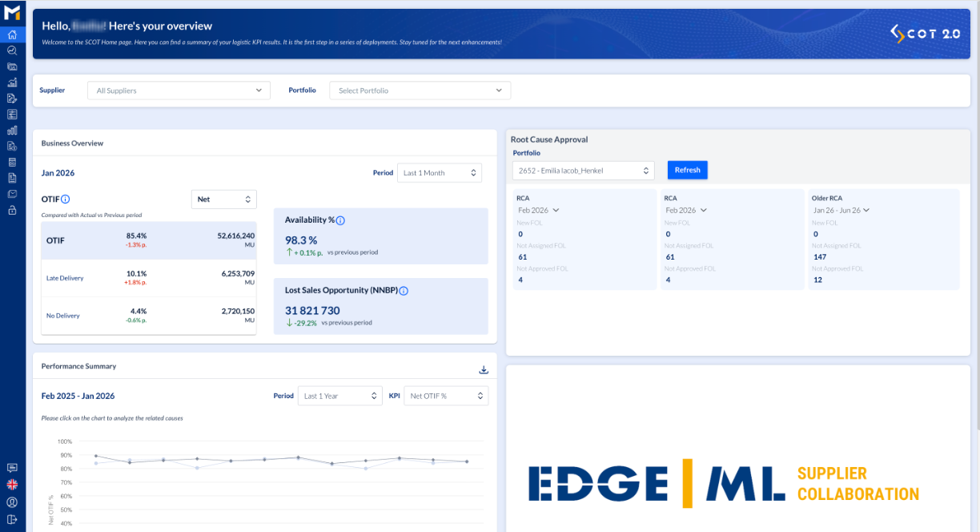Click Not Approved FOL value 12
Viewport: 980px width, 532px height.
tap(817, 280)
